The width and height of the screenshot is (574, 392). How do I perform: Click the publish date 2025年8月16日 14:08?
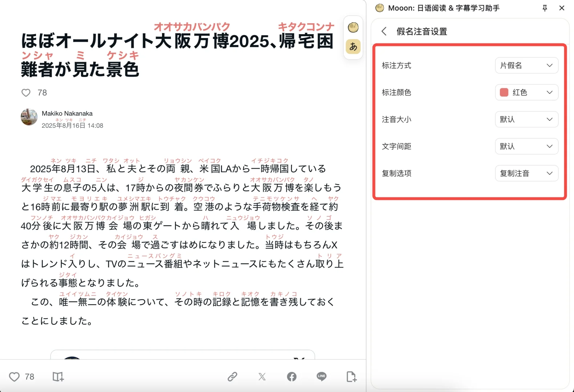click(72, 126)
